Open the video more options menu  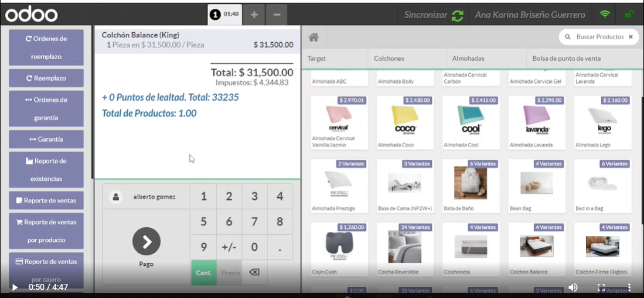point(629,287)
